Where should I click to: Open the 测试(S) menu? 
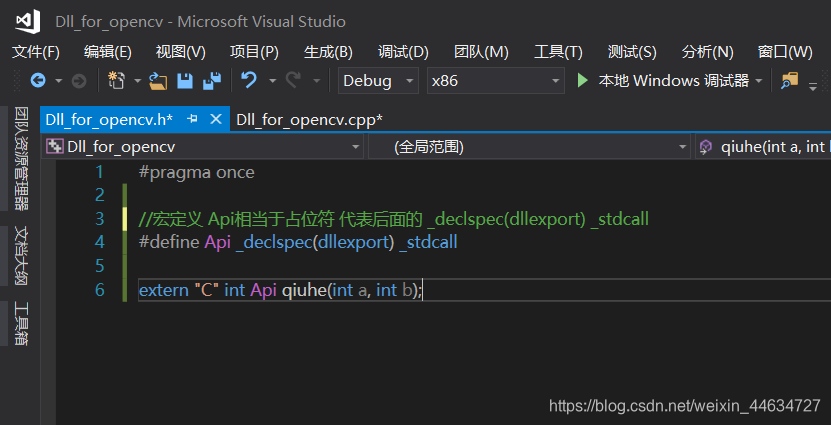(x=632, y=51)
